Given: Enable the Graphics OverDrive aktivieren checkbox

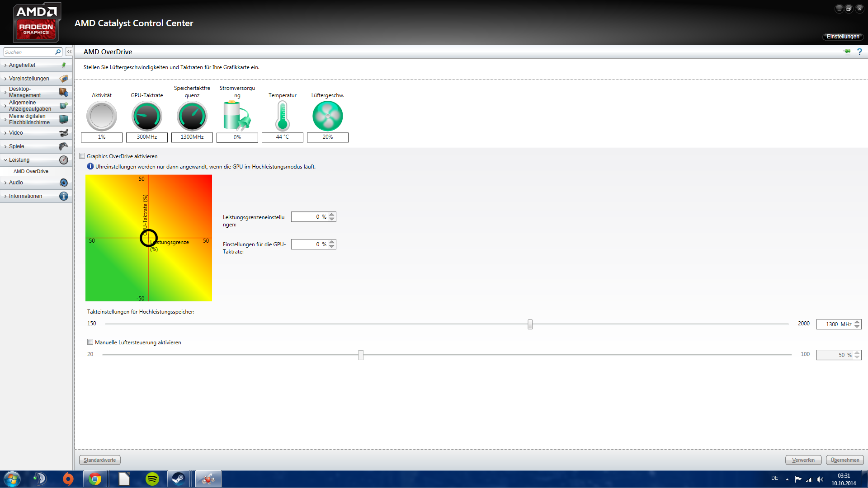Looking at the screenshot, I should pyautogui.click(x=82, y=156).
